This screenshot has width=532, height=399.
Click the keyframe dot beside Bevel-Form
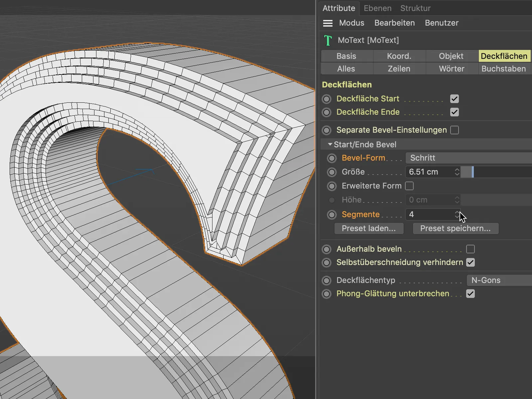pyautogui.click(x=332, y=158)
